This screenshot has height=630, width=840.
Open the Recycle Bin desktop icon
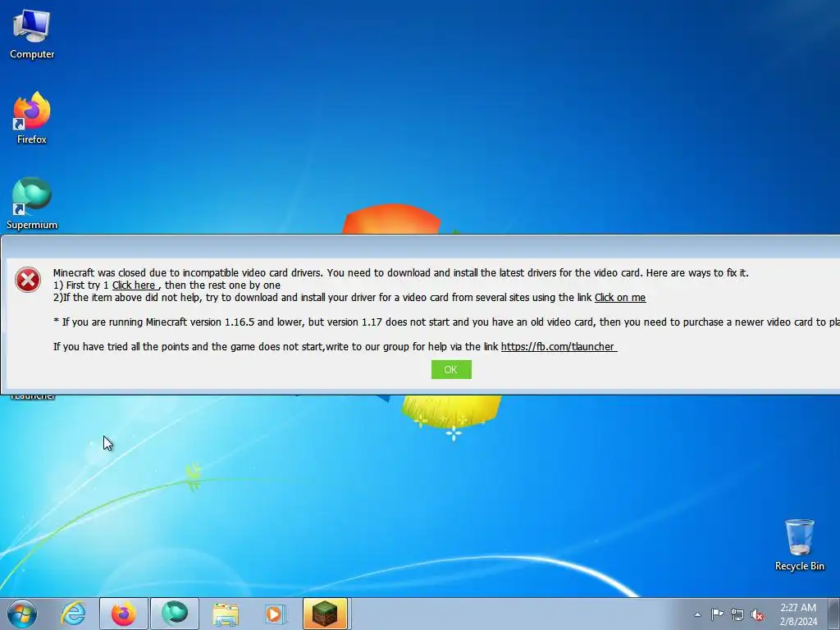click(x=799, y=545)
